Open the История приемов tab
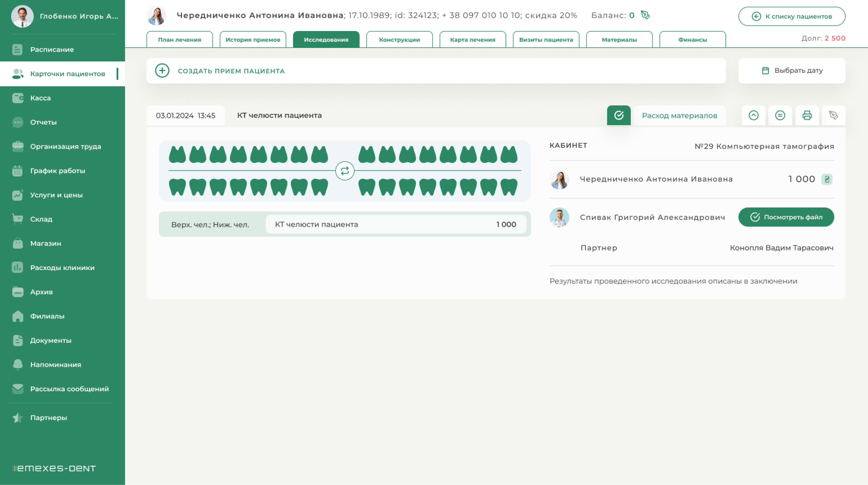The image size is (868, 485). tap(253, 40)
